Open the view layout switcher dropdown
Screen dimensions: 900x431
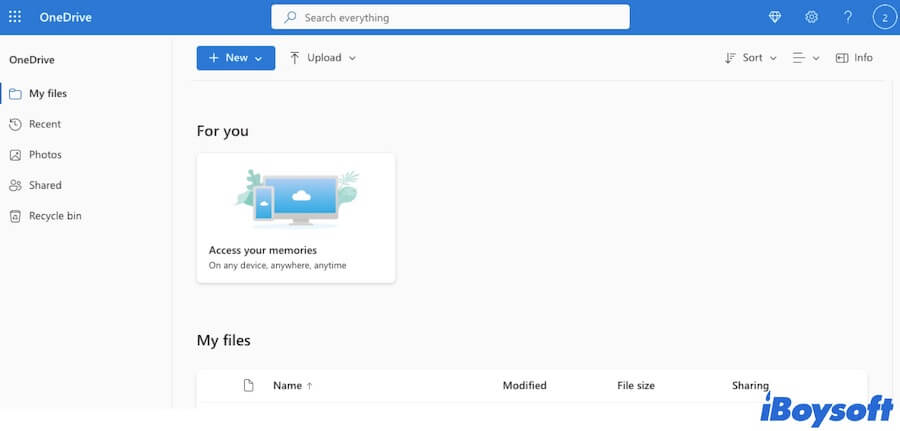[x=806, y=58]
